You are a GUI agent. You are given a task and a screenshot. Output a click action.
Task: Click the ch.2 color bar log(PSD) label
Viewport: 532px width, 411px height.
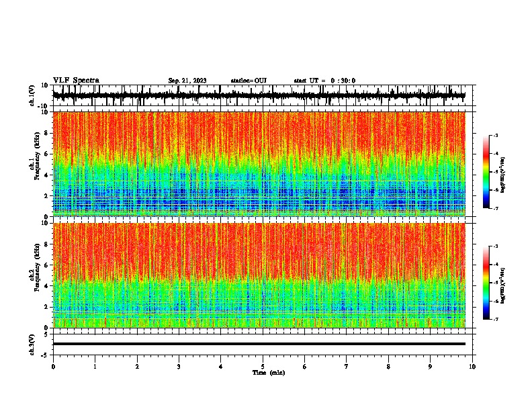[x=502, y=285]
